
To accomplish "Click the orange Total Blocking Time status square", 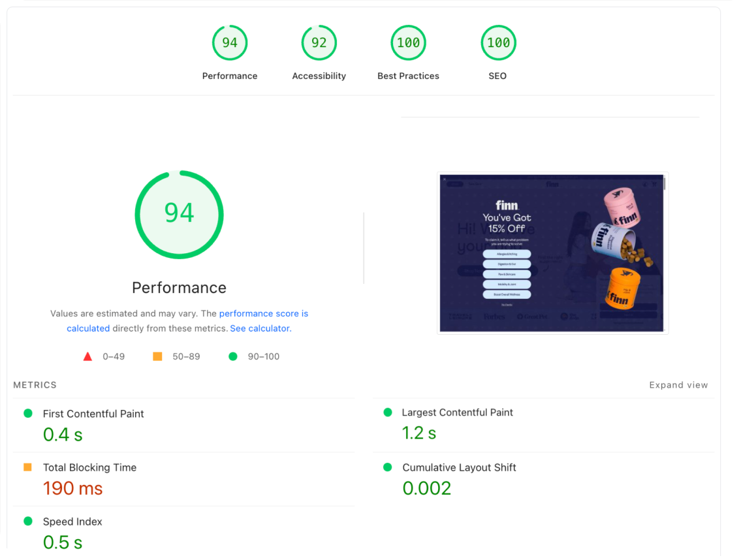I will tap(27, 467).
